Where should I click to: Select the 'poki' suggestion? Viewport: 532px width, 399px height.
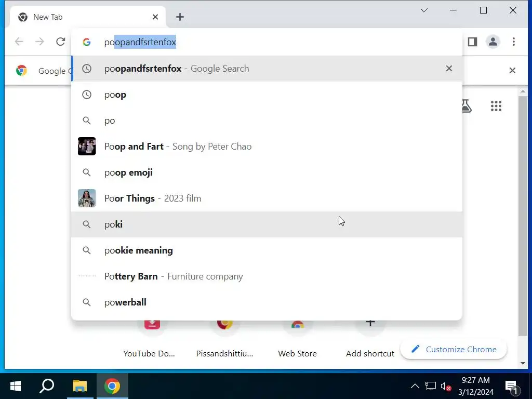267,224
